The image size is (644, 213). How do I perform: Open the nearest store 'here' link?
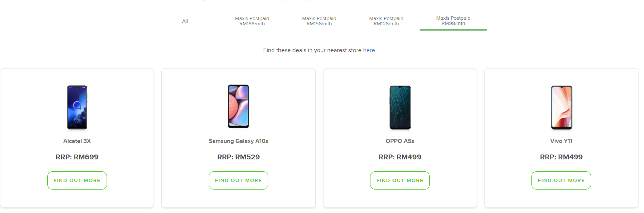369,50
